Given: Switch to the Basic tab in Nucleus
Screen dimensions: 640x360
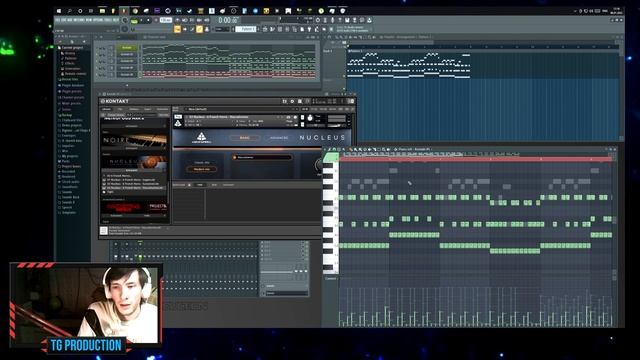Looking at the screenshot, I should pyautogui.click(x=244, y=138).
